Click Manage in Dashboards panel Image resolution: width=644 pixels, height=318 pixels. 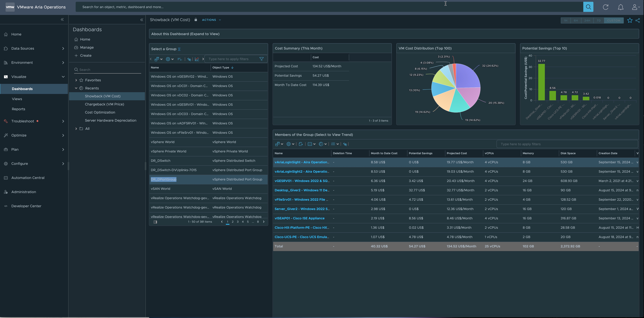[87, 47]
